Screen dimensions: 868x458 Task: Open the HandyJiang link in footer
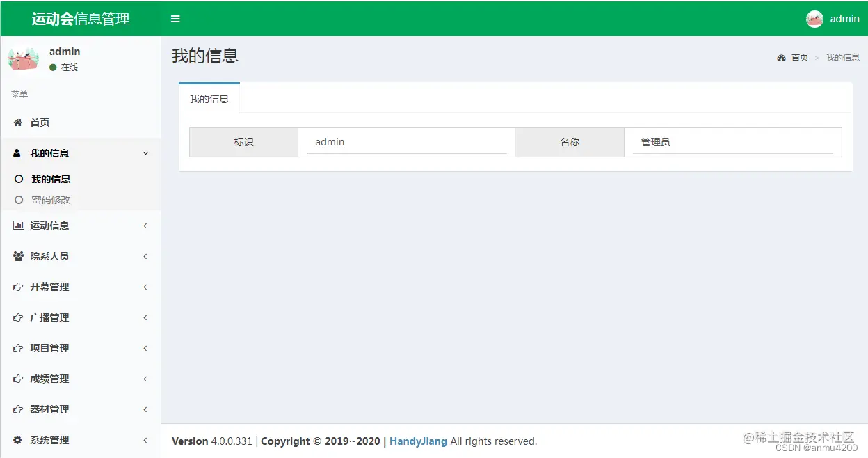click(418, 441)
